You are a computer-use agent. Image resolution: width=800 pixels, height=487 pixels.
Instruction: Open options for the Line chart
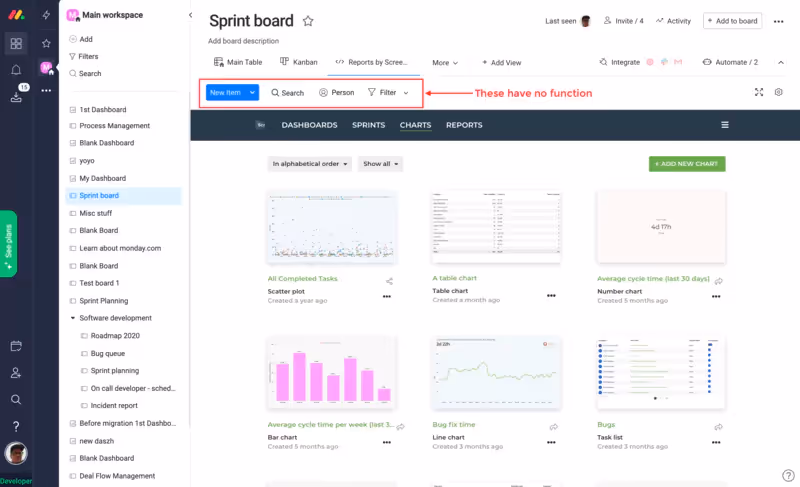point(551,442)
